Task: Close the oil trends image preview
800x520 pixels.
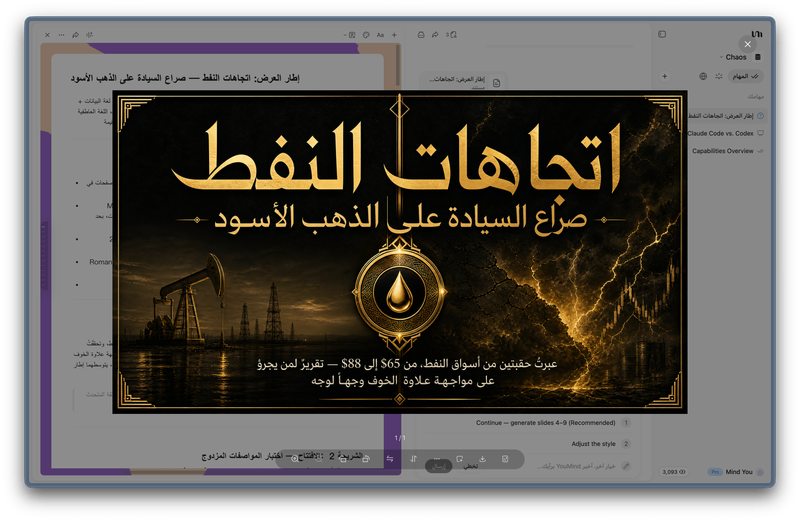Action: (747, 44)
